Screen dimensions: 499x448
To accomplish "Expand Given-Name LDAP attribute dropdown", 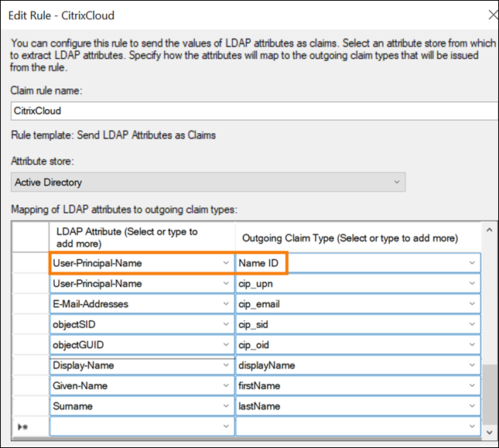I will 226,385.
